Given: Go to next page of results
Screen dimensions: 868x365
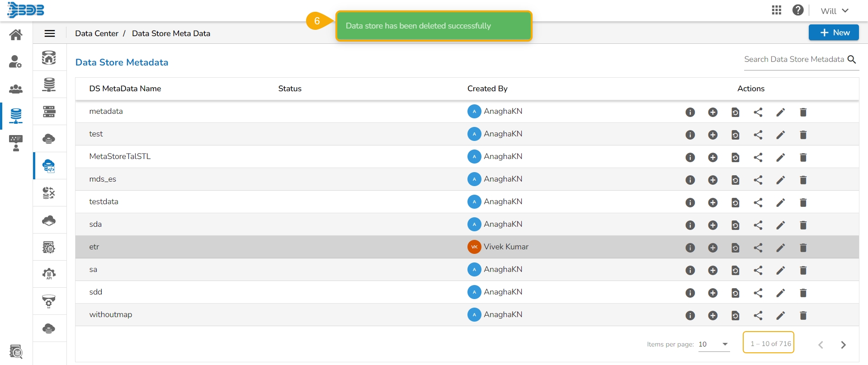Looking at the screenshot, I should point(843,345).
